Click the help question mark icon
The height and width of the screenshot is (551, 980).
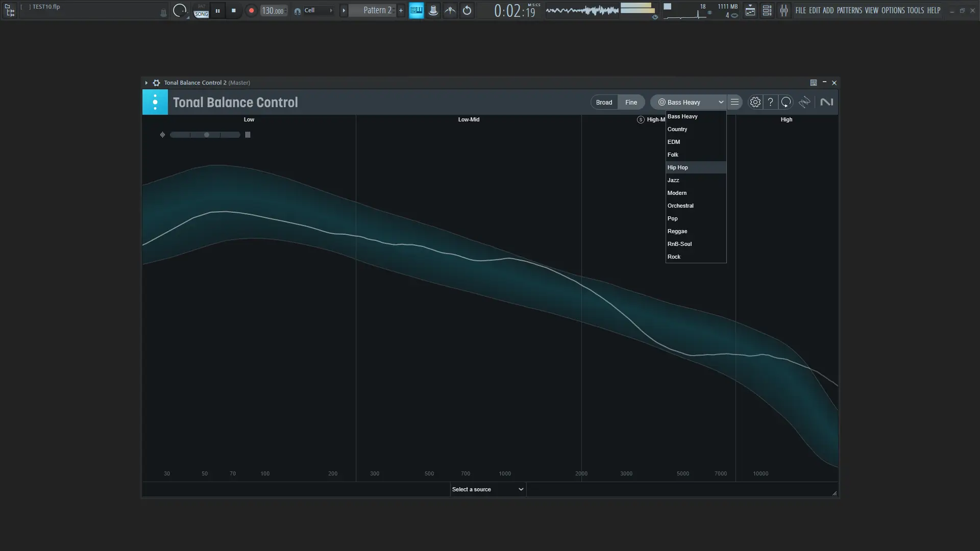coord(770,102)
